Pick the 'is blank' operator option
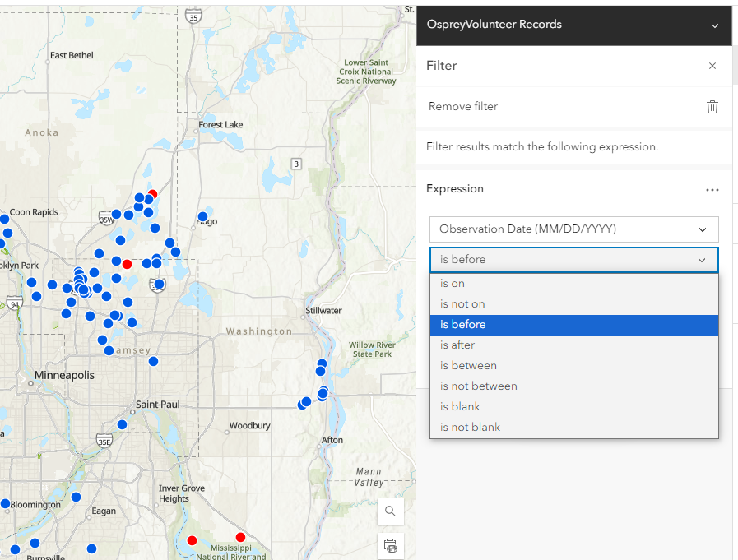738x560 pixels. (573, 406)
